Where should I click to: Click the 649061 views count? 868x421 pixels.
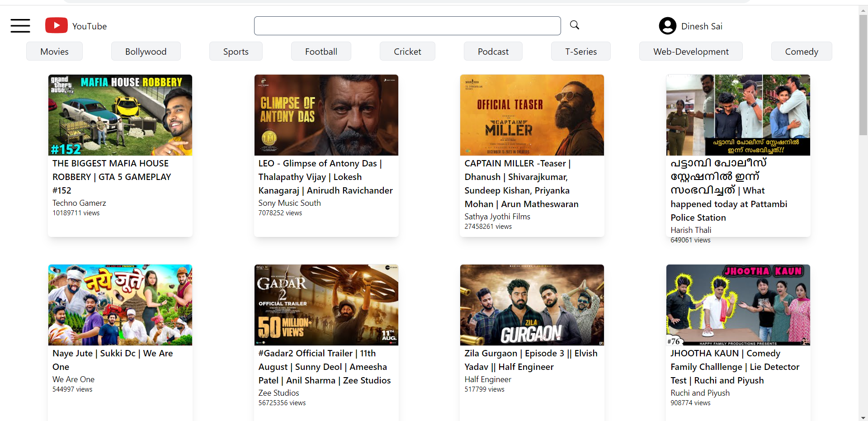(x=691, y=240)
